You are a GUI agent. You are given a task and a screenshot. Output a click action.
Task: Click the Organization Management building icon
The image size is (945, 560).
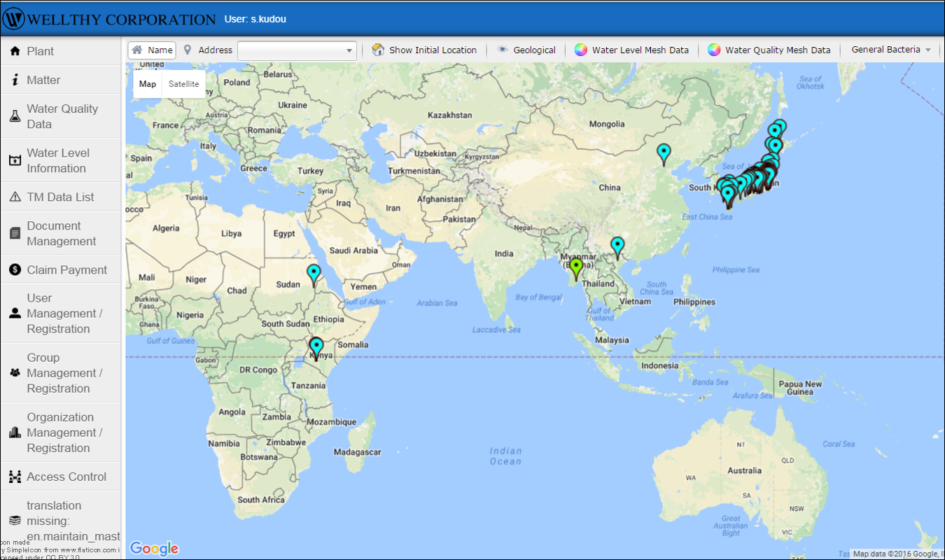coord(15,432)
